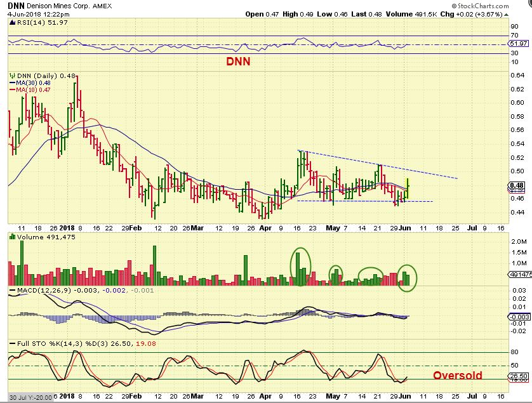Click 'Jun' on the price chart date axis
This screenshot has width=532, height=403.
(x=405, y=228)
